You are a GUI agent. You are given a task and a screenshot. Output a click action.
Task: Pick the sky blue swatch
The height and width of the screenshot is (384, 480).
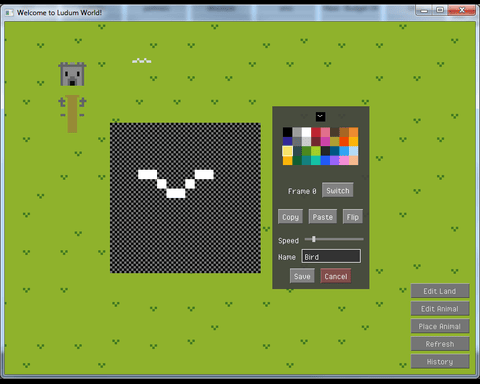(x=344, y=151)
